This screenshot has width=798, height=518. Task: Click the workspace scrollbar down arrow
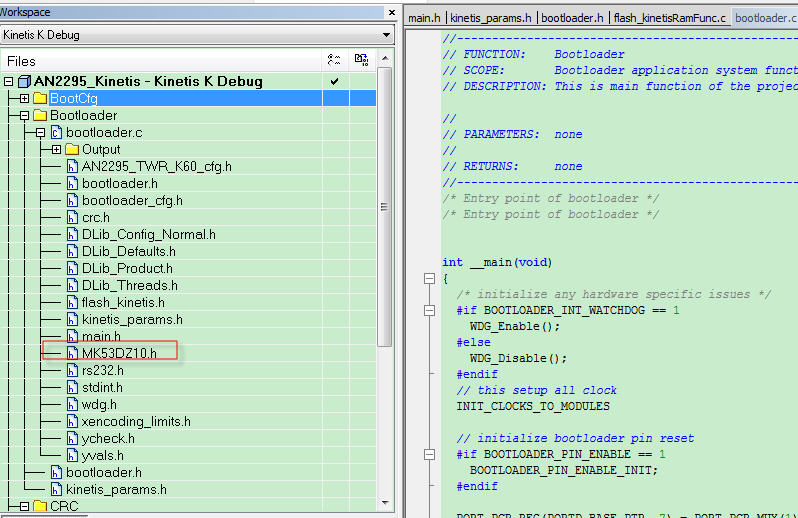click(x=385, y=503)
